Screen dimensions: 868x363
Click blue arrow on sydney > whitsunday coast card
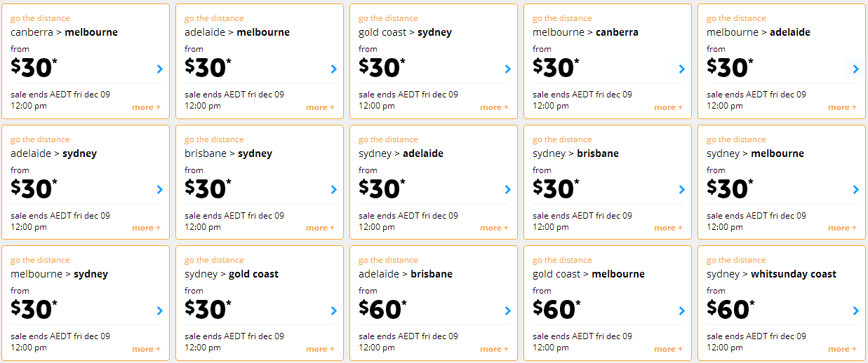pyautogui.click(x=855, y=310)
